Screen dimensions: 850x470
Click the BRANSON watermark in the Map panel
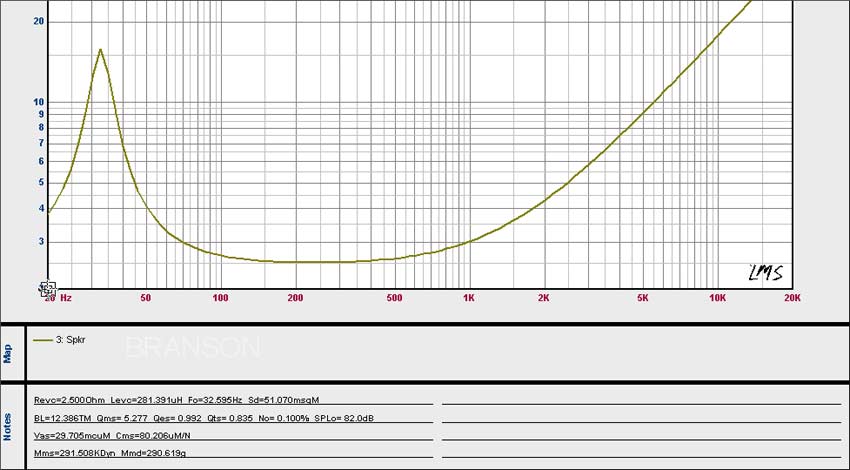192,348
